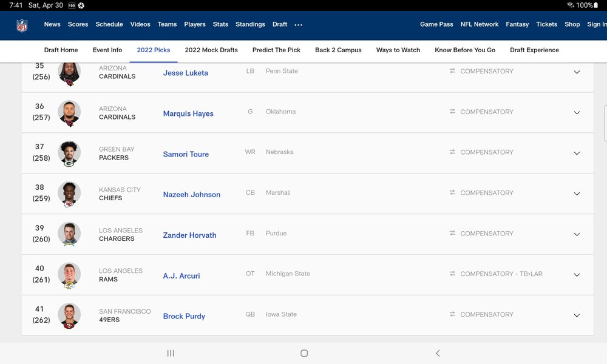Open the Brock Purdy player link
The width and height of the screenshot is (607, 364).
point(184,316)
